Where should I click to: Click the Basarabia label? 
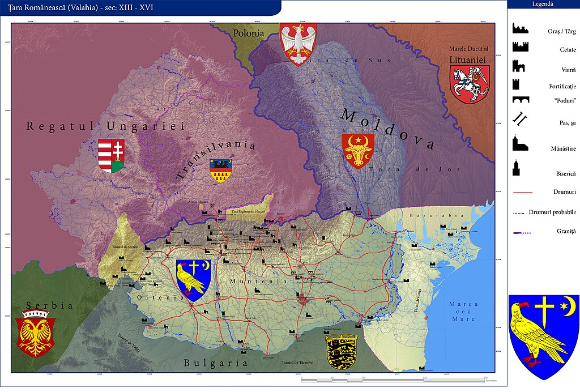437,215
